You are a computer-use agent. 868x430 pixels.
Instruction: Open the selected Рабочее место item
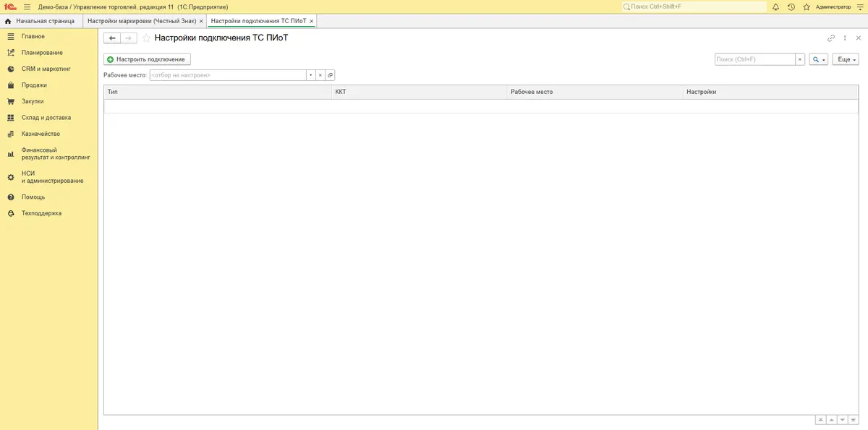(330, 75)
